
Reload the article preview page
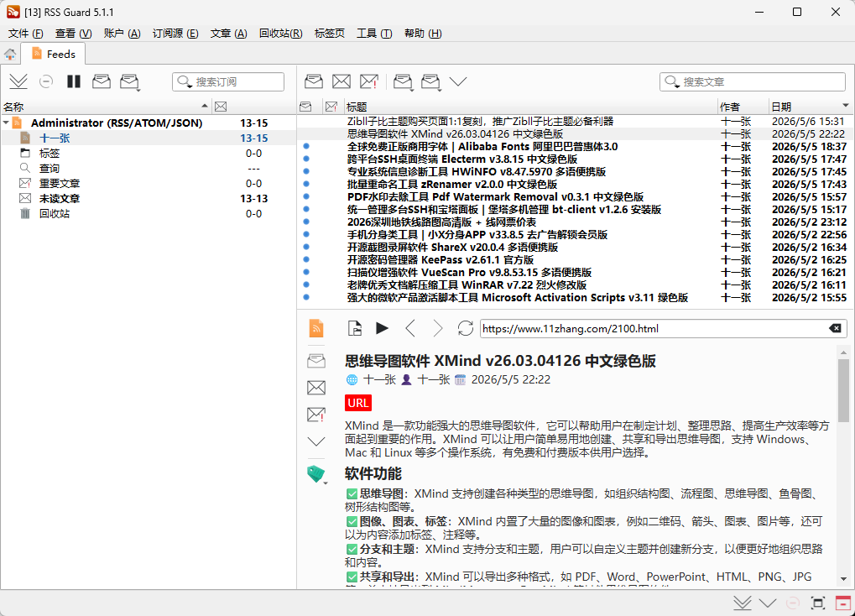pyautogui.click(x=465, y=328)
